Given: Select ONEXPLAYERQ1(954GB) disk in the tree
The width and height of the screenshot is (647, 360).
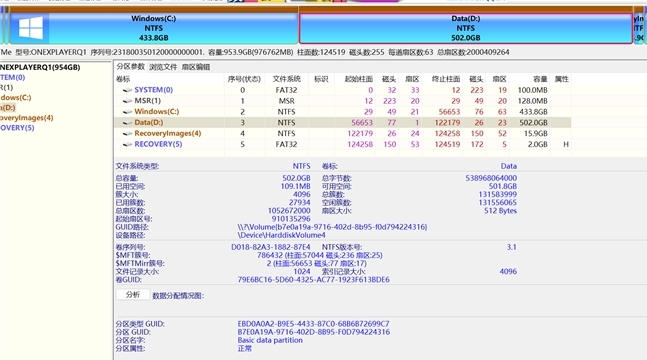Looking at the screenshot, I should (x=40, y=67).
